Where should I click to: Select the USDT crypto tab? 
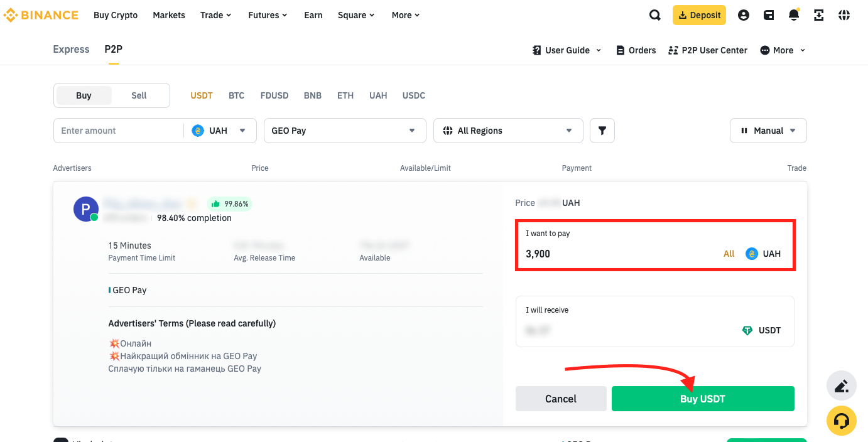click(x=202, y=95)
